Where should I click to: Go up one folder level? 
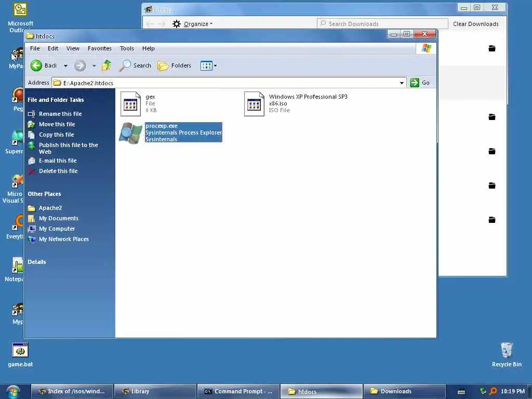[x=107, y=65]
